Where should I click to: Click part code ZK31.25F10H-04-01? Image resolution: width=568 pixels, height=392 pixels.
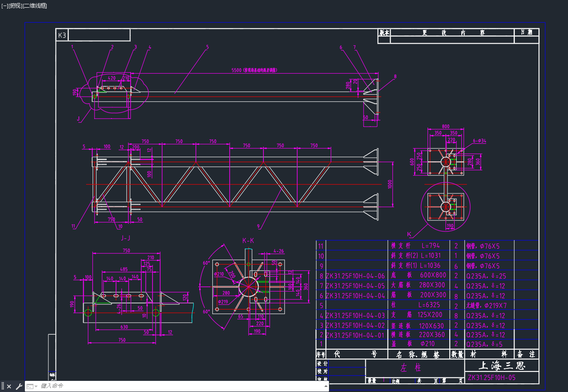(x=355, y=336)
